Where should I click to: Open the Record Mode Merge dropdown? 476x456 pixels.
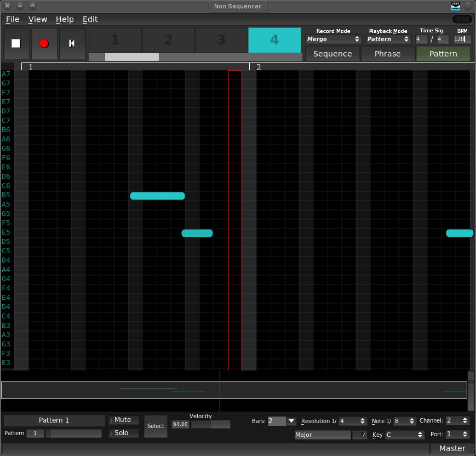coord(333,39)
